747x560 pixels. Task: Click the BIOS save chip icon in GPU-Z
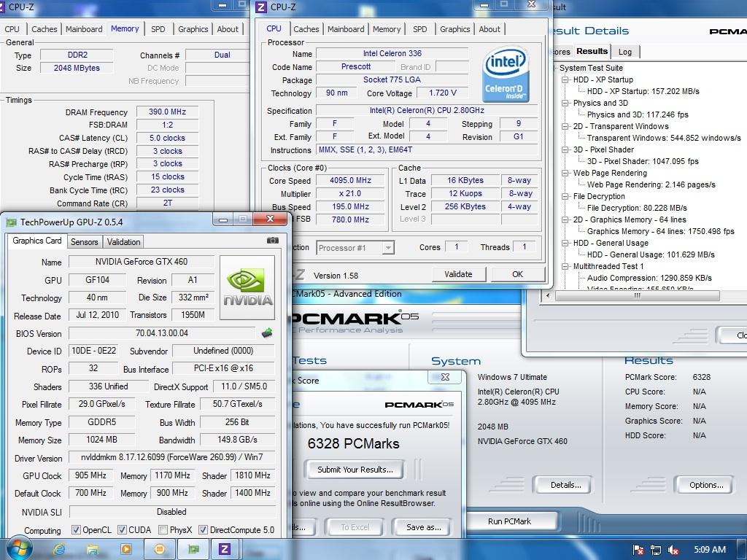(x=267, y=332)
